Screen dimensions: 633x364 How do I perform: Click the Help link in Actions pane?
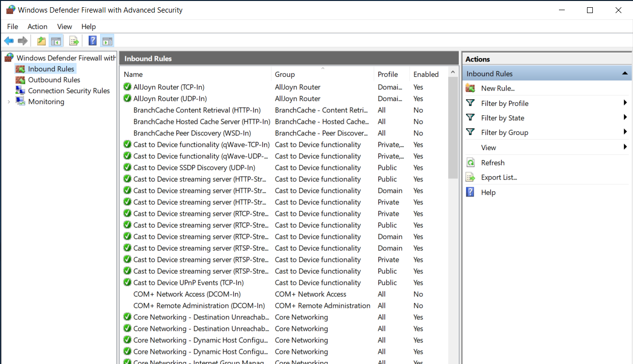coord(488,192)
